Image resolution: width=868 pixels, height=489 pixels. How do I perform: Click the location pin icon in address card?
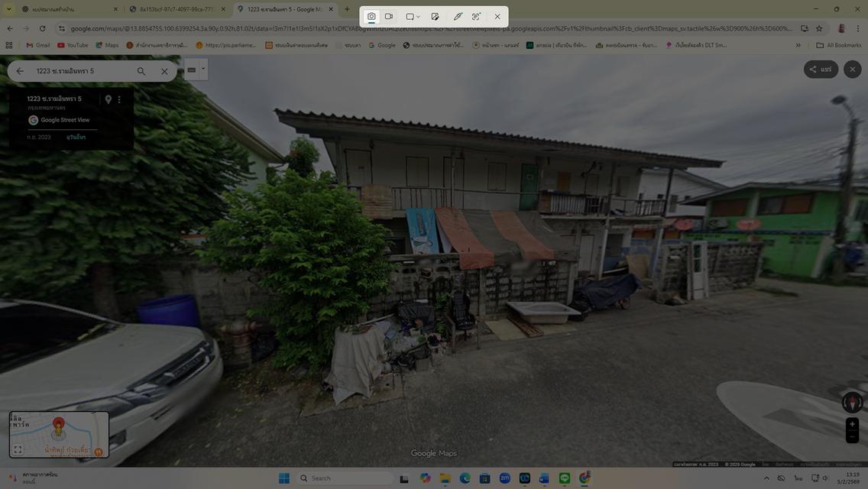(108, 99)
